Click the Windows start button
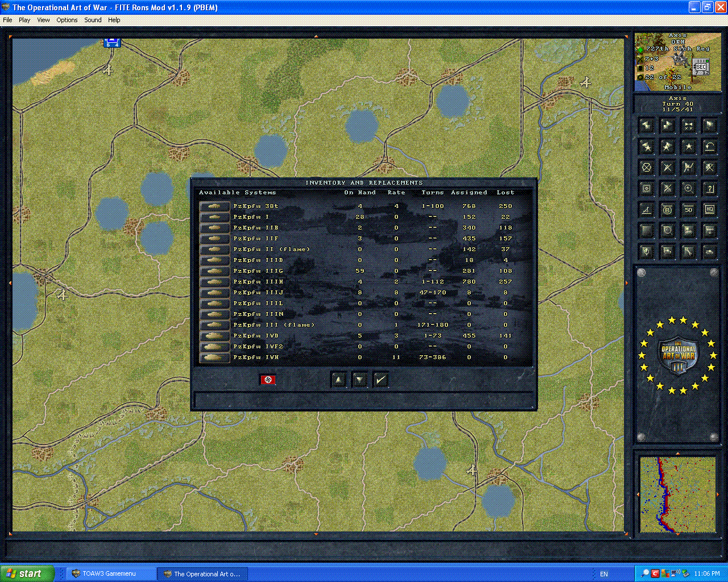Screen dimensions: 728x582 click(x=27, y=573)
